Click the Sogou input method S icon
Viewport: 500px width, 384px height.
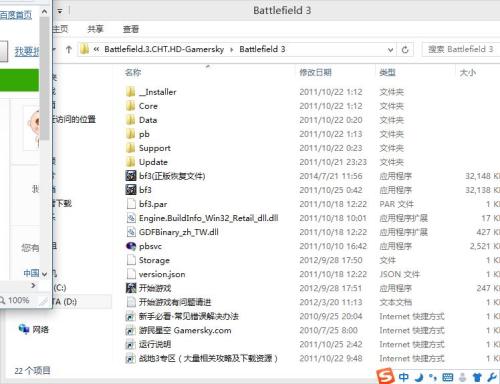[385, 376]
